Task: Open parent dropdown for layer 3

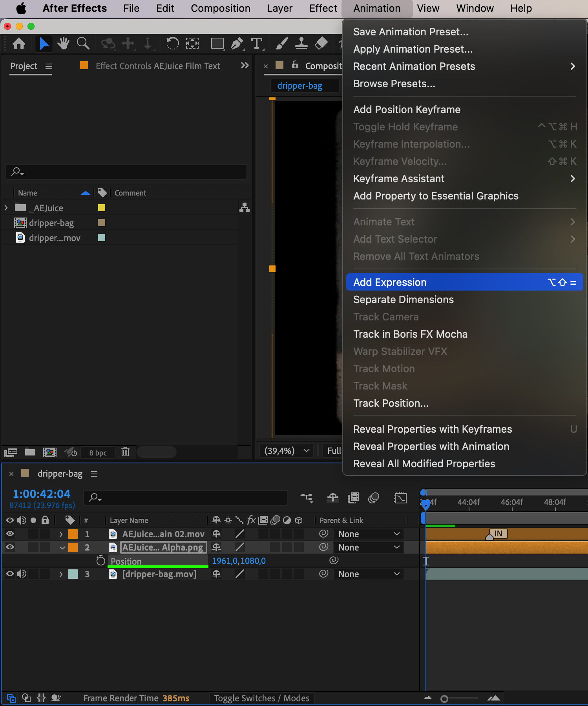Action: click(x=368, y=574)
